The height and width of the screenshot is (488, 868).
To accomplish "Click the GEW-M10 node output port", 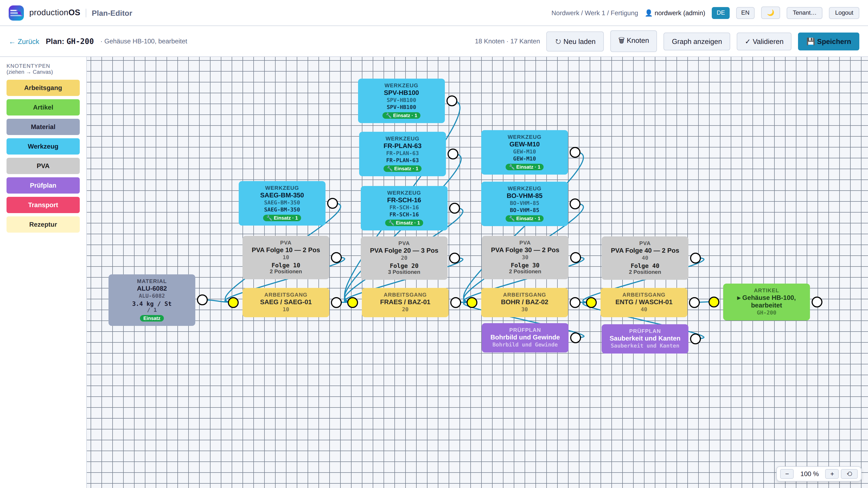I will coord(575,152).
